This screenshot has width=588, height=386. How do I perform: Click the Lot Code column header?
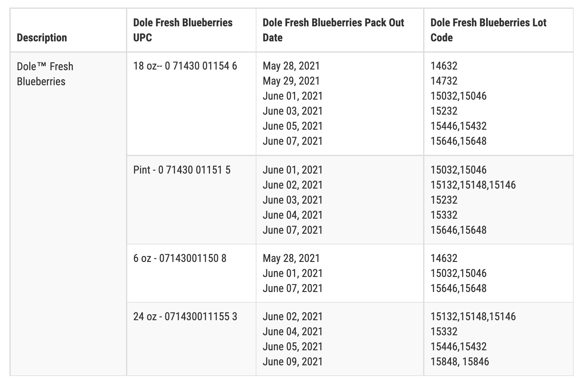(488, 30)
